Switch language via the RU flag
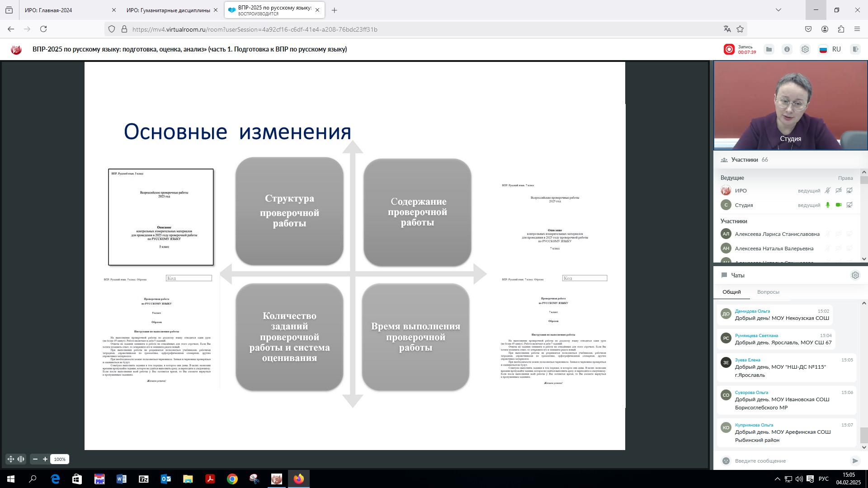The height and width of the screenshot is (488, 868). (x=823, y=49)
